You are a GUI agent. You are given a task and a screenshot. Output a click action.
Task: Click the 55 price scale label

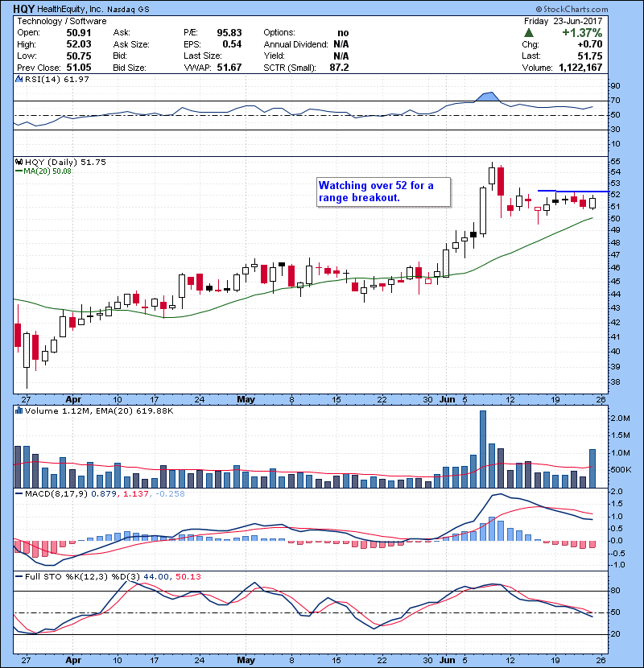(615, 162)
